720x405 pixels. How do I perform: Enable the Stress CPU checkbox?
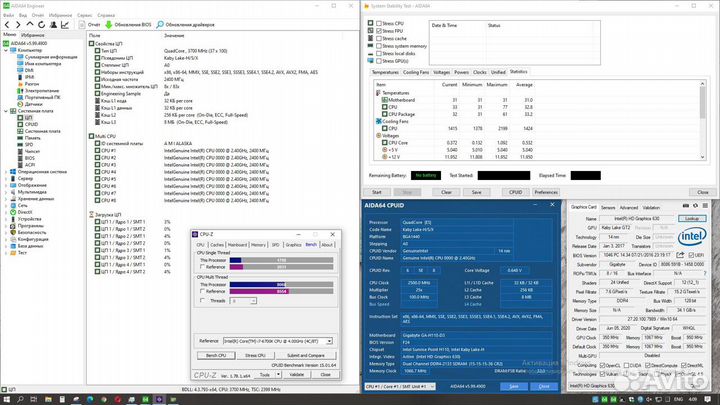pos(377,22)
